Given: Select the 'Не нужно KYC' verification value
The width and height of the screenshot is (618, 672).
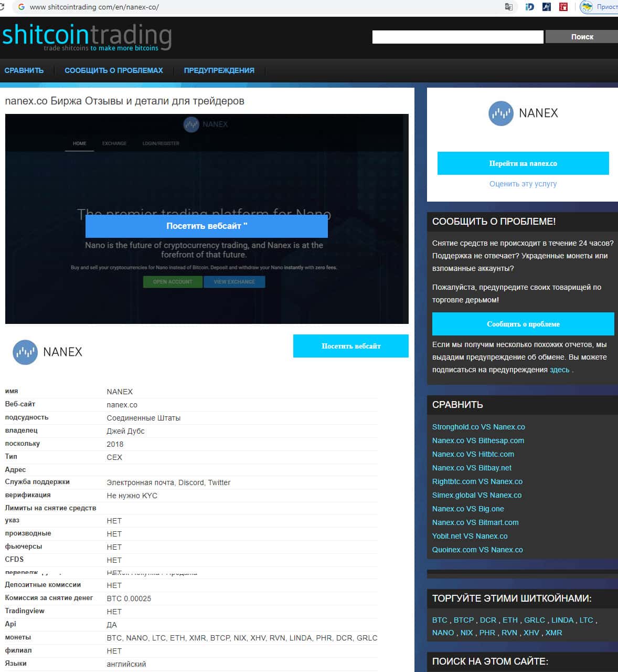Looking at the screenshot, I should point(132,496).
